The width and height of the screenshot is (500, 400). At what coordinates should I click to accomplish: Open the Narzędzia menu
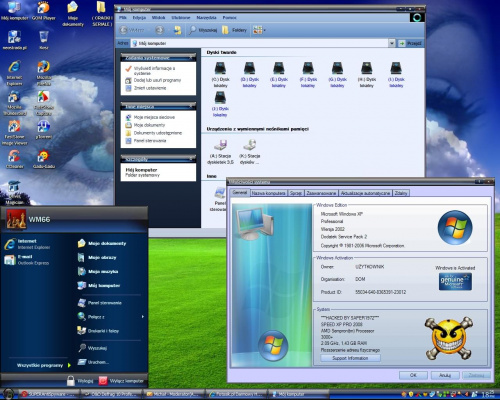click(206, 18)
